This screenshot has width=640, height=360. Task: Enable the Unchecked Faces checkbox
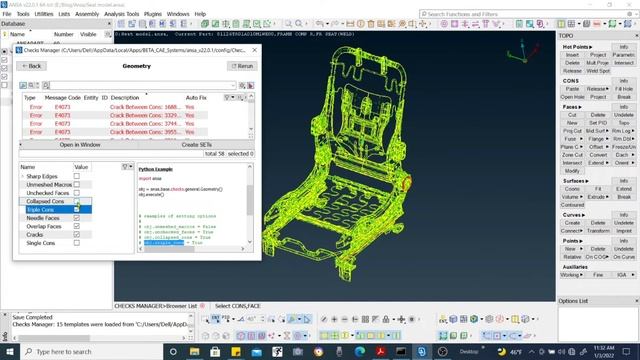click(x=76, y=193)
